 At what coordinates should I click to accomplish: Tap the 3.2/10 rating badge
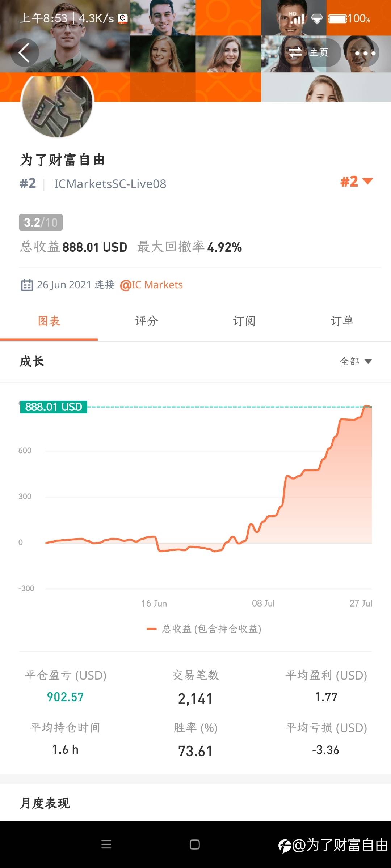41,222
